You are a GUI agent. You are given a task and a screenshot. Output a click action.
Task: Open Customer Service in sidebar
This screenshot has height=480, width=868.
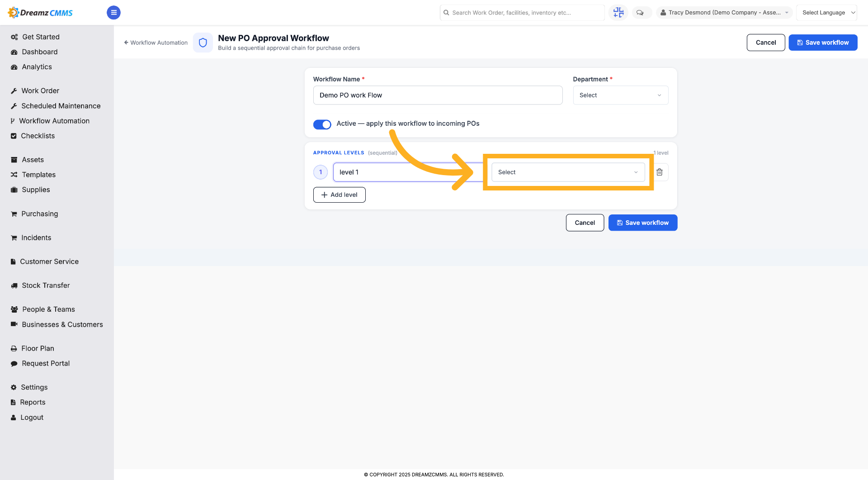(49, 261)
